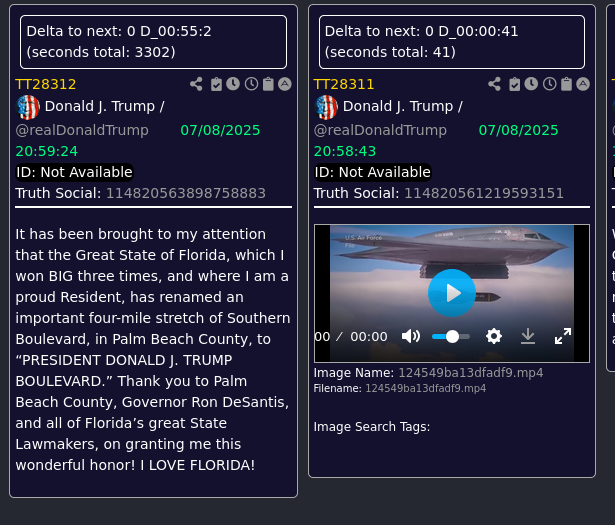Viewport: 615px width, 525px height.
Task: Click the 'Delta to next: 0 D_00:55:2' box
Action: [x=153, y=42]
